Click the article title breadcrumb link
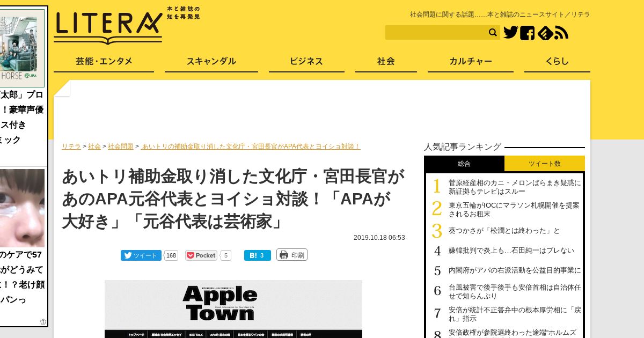 (251, 146)
